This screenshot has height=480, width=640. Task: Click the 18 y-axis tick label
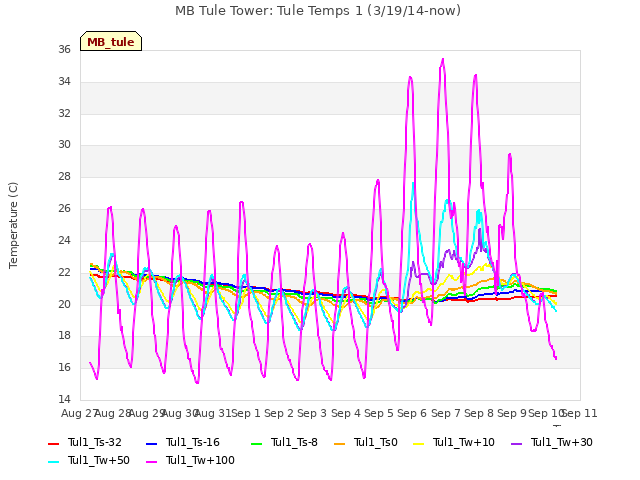64,336
